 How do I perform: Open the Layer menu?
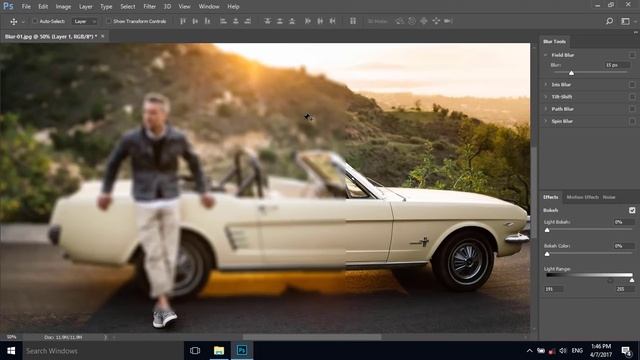tap(85, 7)
